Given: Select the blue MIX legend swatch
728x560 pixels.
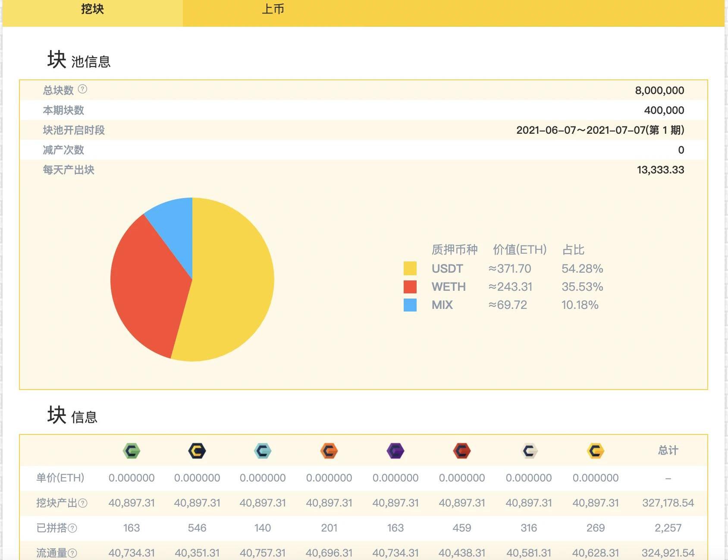Looking at the screenshot, I should click(x=410, y=305).
